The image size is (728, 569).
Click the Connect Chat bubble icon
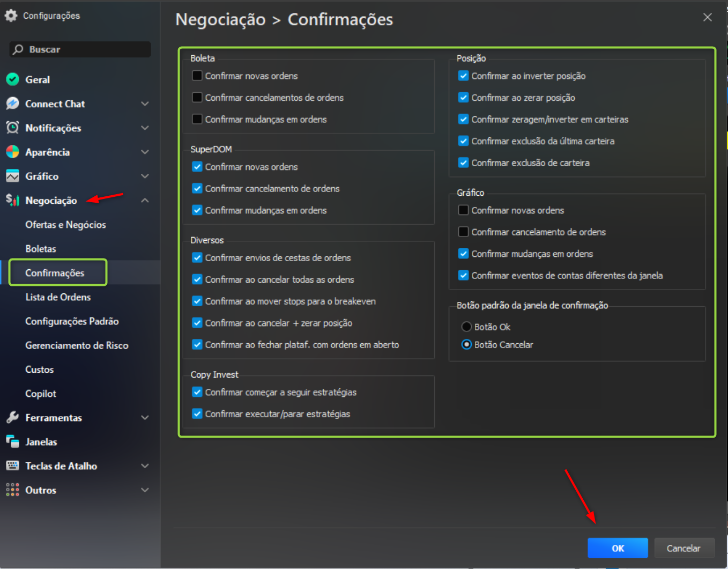tap(12, 104)
